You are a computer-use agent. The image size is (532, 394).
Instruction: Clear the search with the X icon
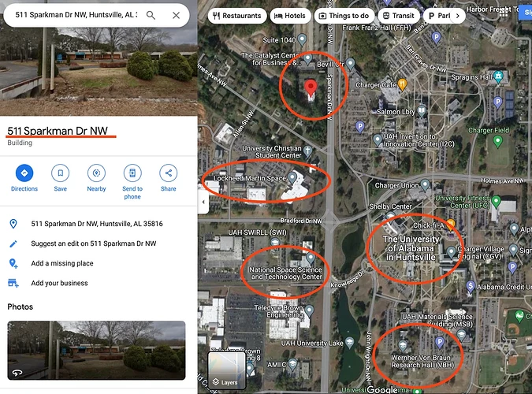[x=176, y=15]
